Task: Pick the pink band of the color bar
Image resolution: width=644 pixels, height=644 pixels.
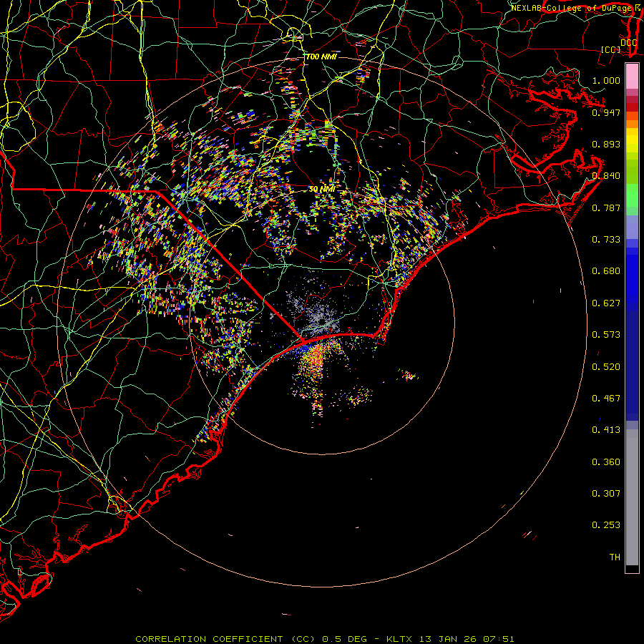Action: click(632, 76)
